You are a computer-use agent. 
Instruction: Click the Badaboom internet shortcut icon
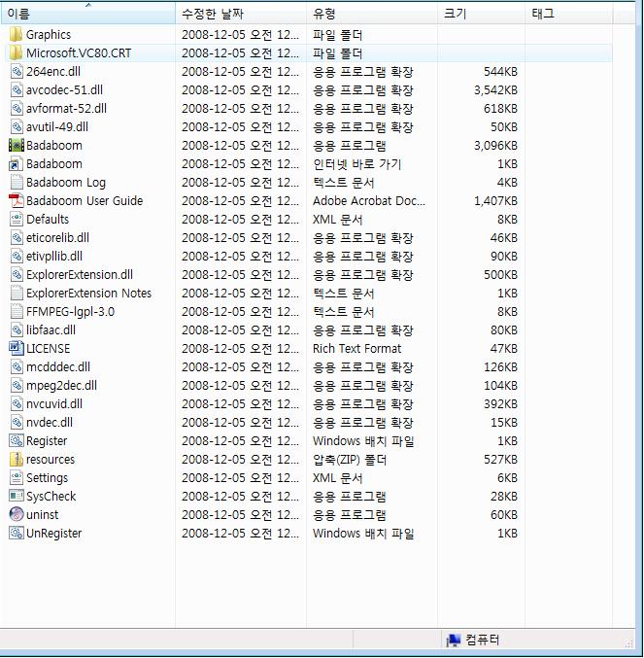(x=17, y=163)
